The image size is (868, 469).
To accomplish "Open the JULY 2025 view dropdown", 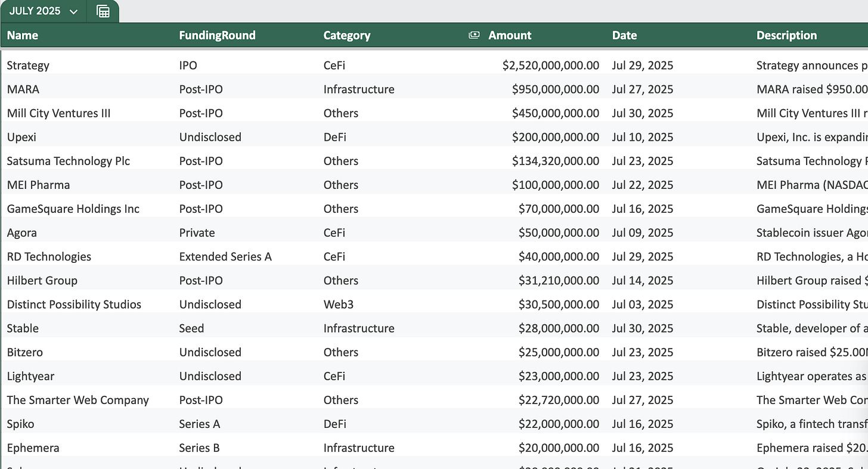I will tap(44, 11).
